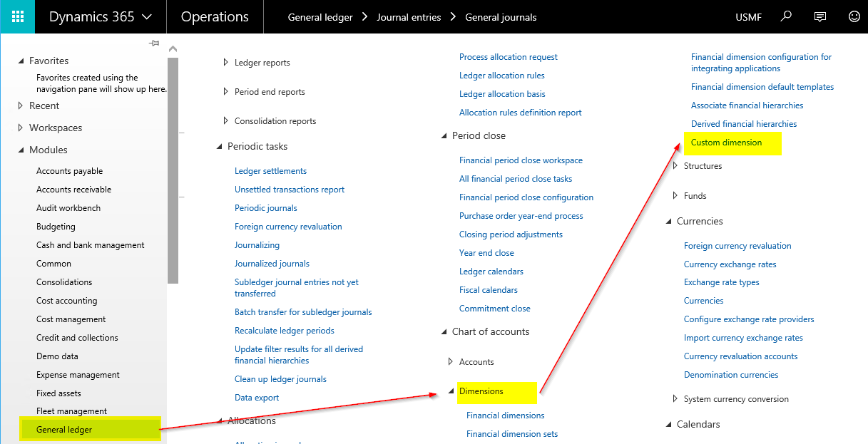This screenshot has height=444, width=868.
Task: Expand System currency conversion group
Action: (x=675, y=399)
